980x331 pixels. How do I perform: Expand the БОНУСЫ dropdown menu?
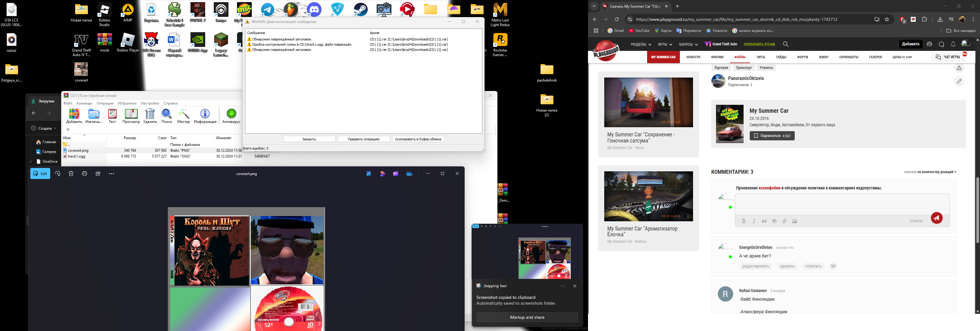click(688, 44)
